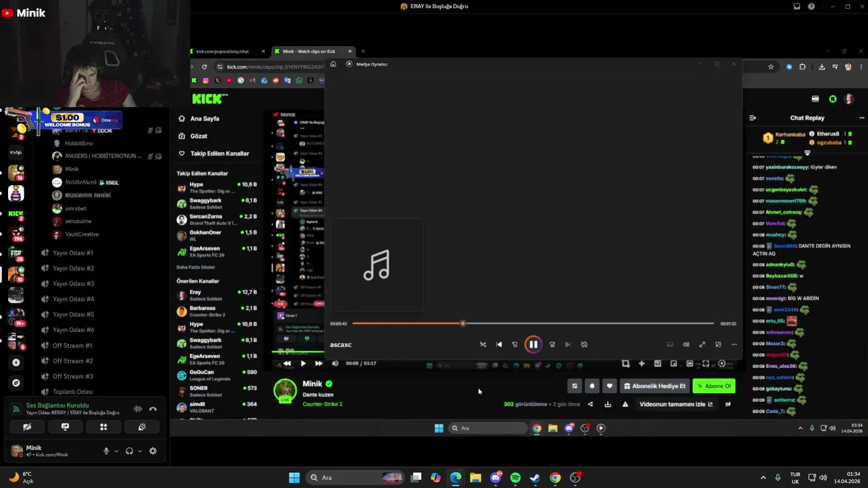Collapse the Chat Replay panel
Image resolution: width=868 pixels, height=488 pixels.
[752, 118]
